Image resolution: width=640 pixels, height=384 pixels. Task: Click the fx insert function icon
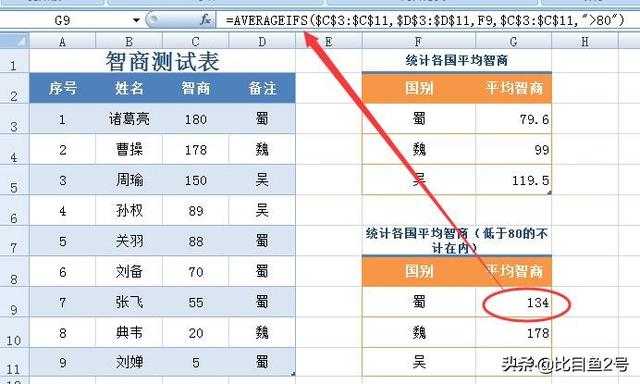click(x=205, y=19)
